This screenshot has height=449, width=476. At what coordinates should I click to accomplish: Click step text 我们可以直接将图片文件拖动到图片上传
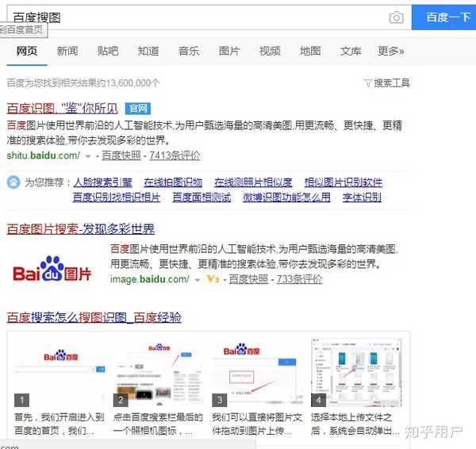(x=257, y=424)
